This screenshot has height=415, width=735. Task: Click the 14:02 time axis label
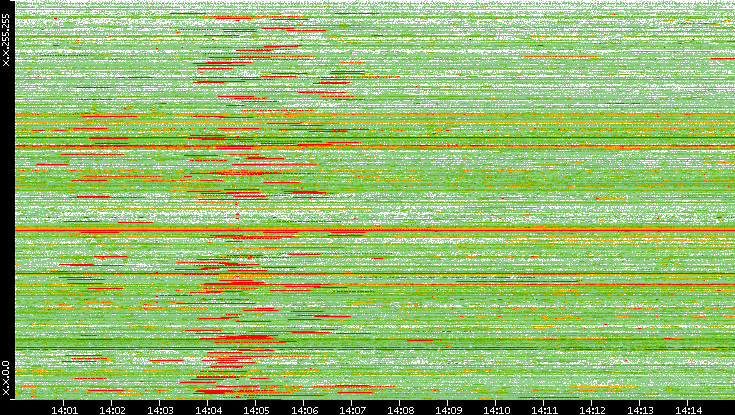tap(112, 410)
